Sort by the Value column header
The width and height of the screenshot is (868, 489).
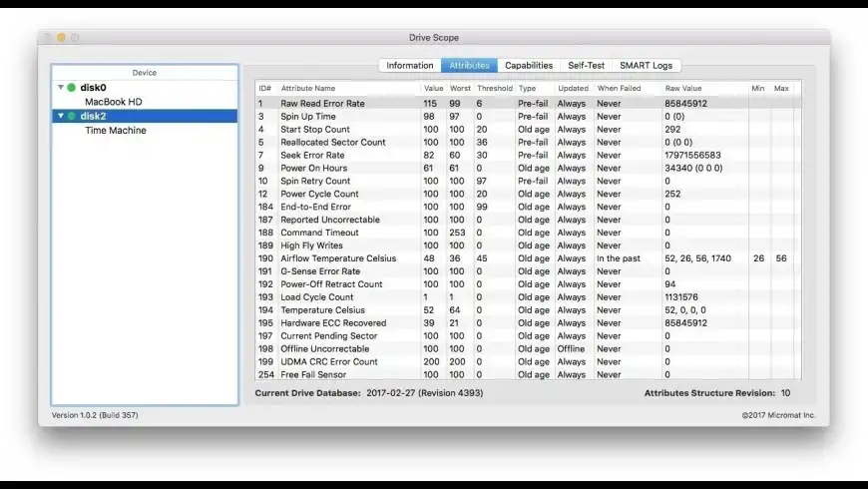(x=433, y=88)
